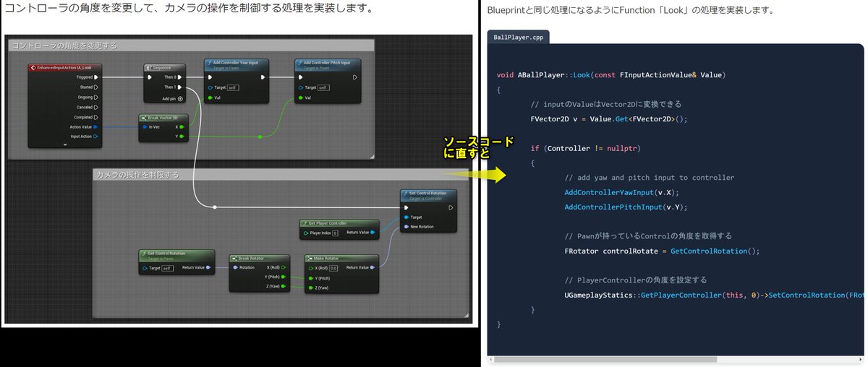
Task: Click the Rotation input pin on Break Rotator
Action: click(x=235, y=267)
